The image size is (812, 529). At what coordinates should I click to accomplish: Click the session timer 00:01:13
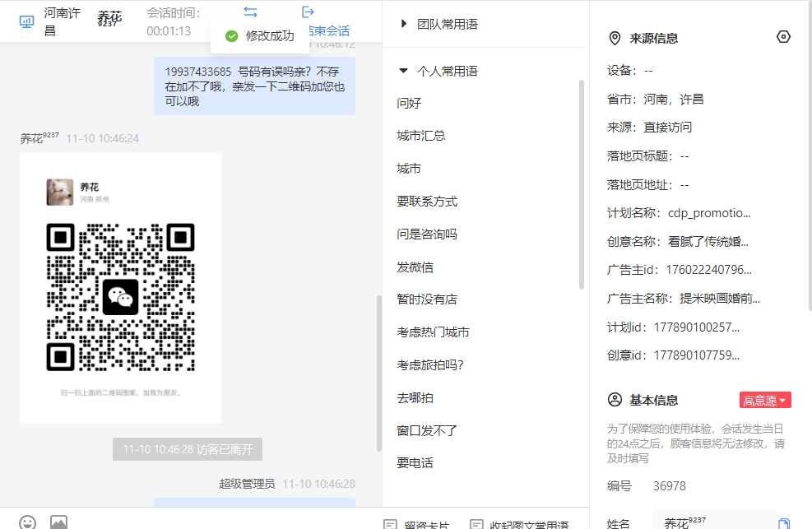169,31
